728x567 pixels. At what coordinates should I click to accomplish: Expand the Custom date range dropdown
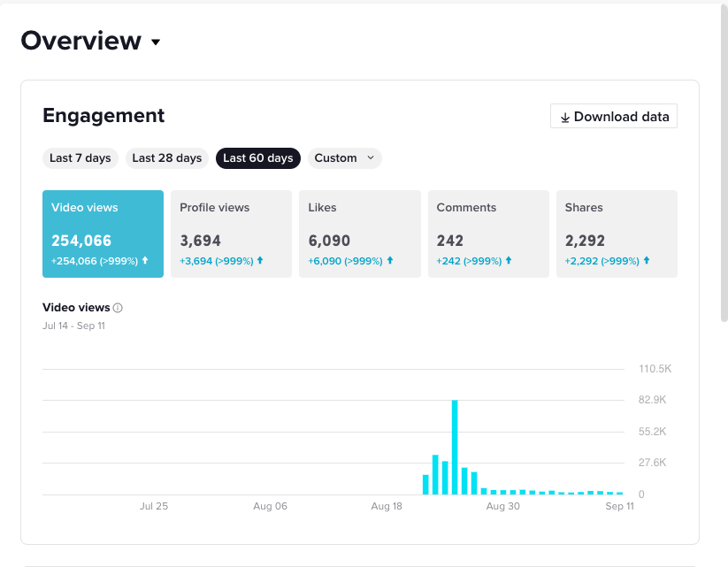pyautogui.click(x=344, y=158)
